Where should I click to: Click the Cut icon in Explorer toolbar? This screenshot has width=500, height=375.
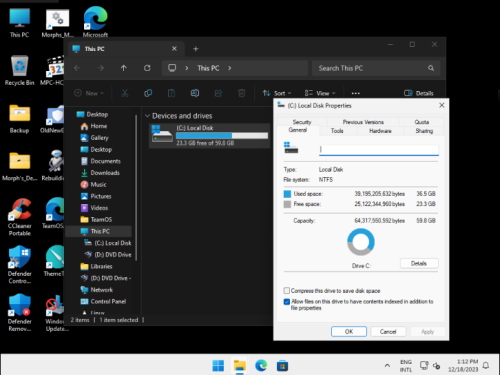(x=125, y=93)
